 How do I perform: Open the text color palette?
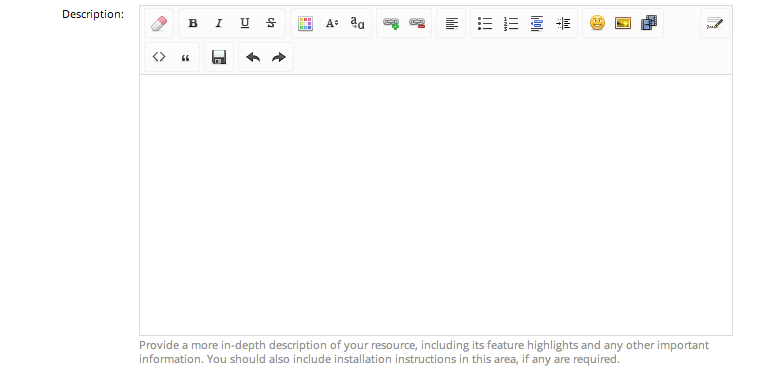[305, 23]
